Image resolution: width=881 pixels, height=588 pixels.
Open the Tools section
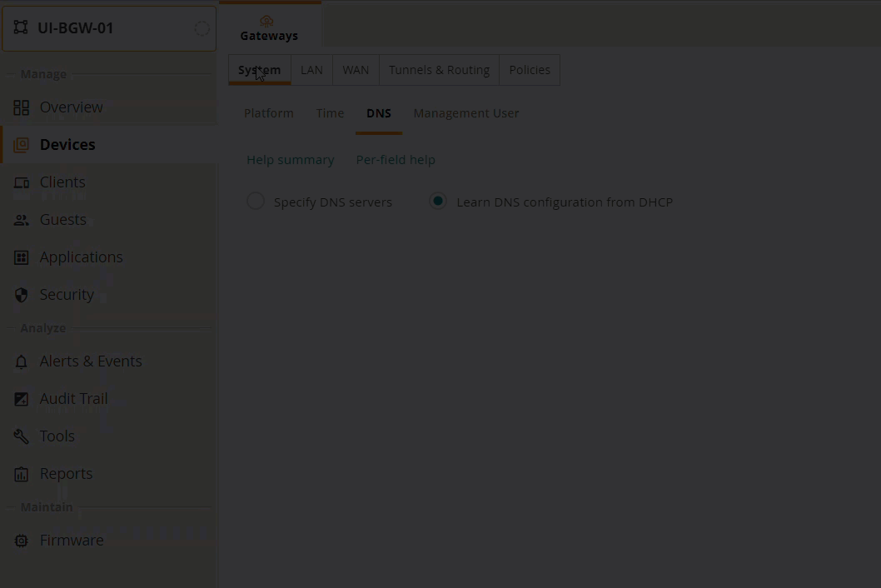coord(57,436)
